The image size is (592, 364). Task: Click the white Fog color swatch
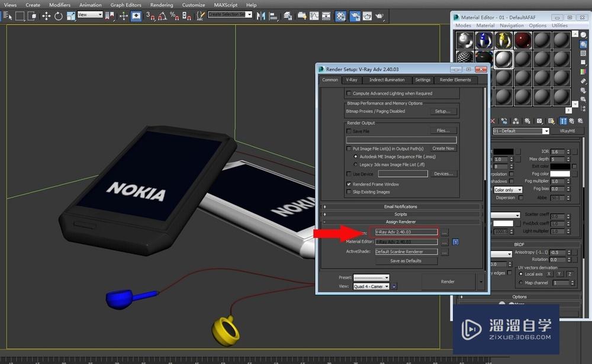[x=560, y=173]
